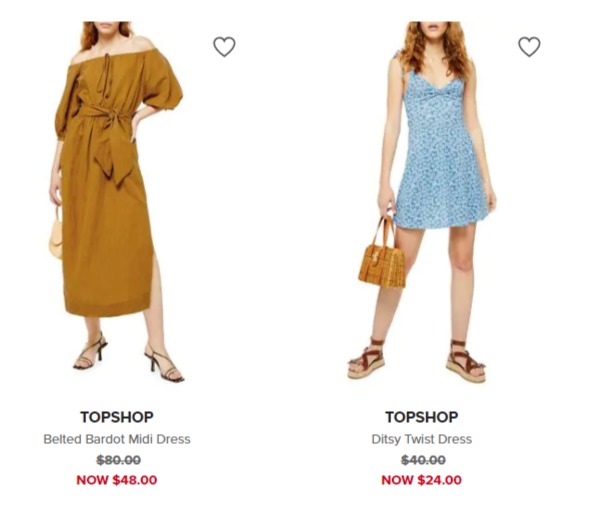Open the mustard off-shoulder dress product photo
598x521 pixels.
pos(117,201)
